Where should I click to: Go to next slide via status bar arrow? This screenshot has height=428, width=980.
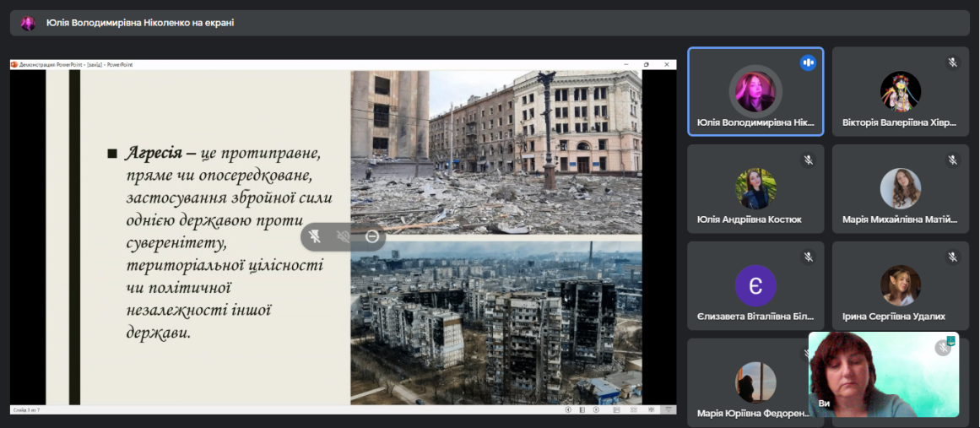(596, 409)
